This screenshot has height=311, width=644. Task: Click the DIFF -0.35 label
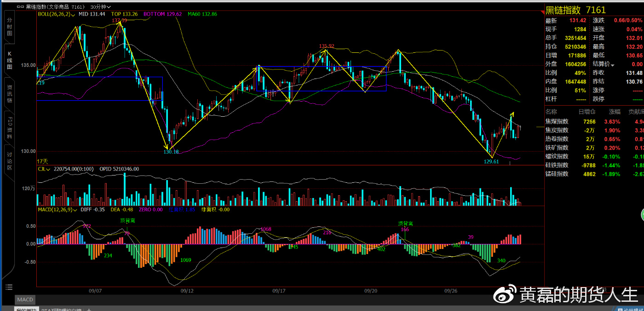pos(92,209)
